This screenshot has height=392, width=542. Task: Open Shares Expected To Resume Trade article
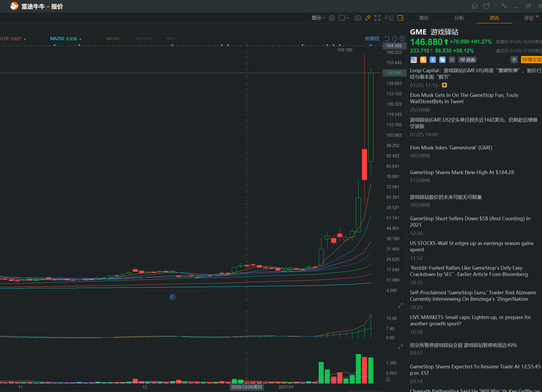[474, 374]
